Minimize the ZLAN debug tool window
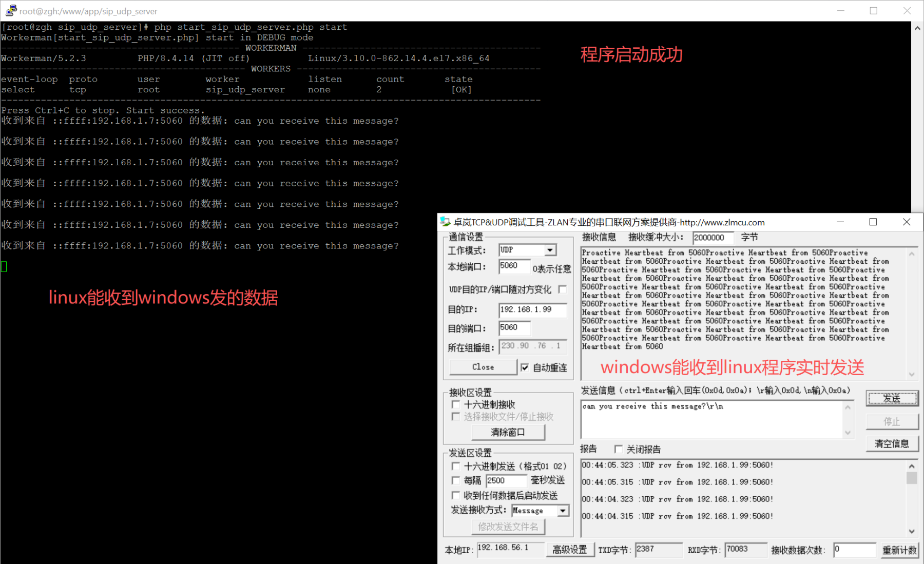Image resolution: width=924 pixels, height=564 pixels. coord(840,222)
